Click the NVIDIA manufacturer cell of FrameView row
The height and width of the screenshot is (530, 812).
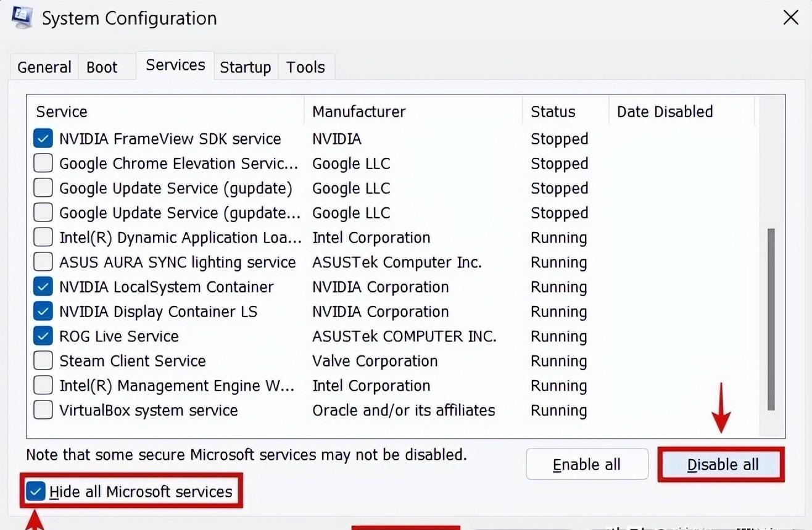point(337,139)
